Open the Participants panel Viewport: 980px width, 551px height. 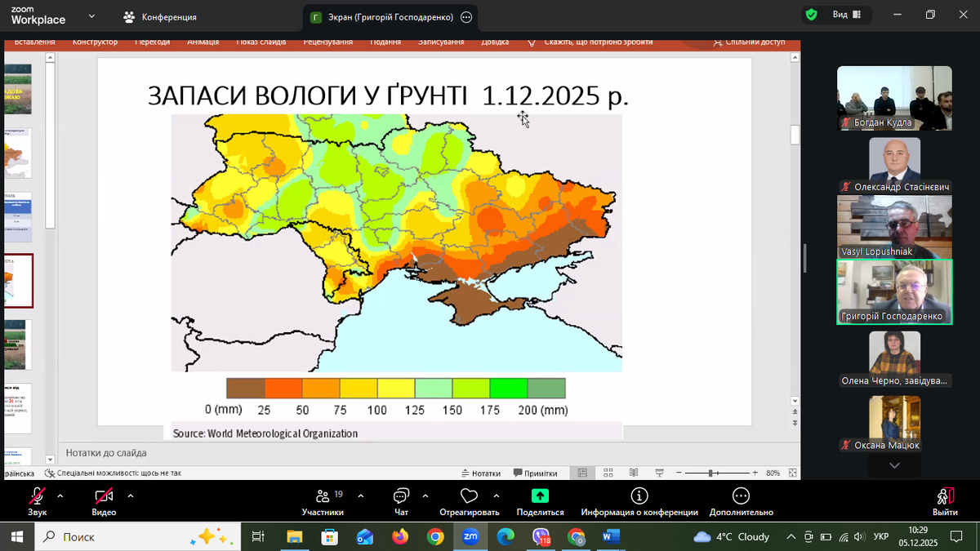pyautogui.click(x=322, y=496)
